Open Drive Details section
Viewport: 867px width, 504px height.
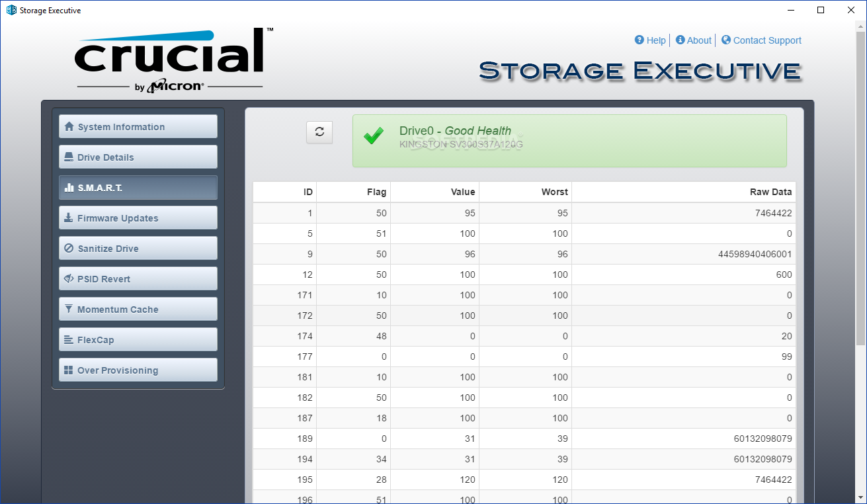(138, 157)
